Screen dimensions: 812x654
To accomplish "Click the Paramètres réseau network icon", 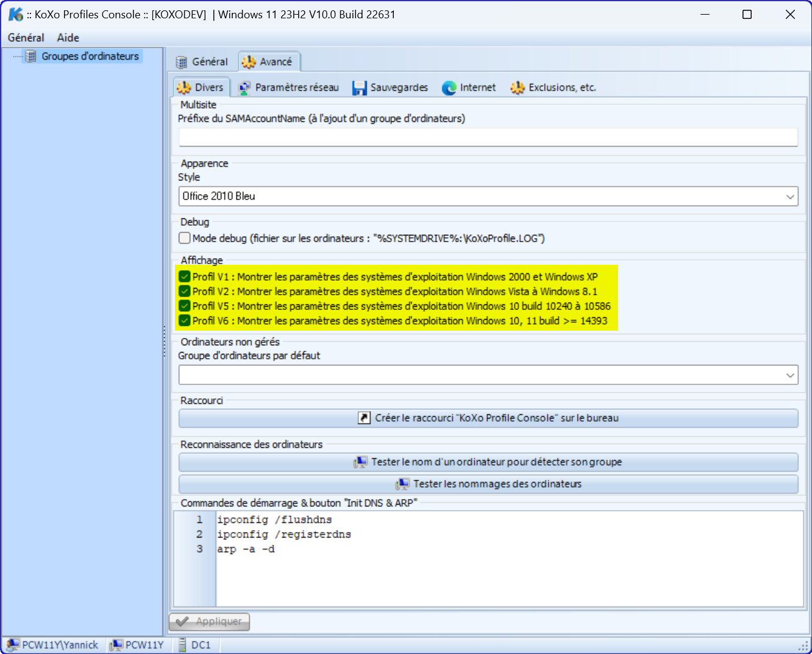I will point(244,88).
